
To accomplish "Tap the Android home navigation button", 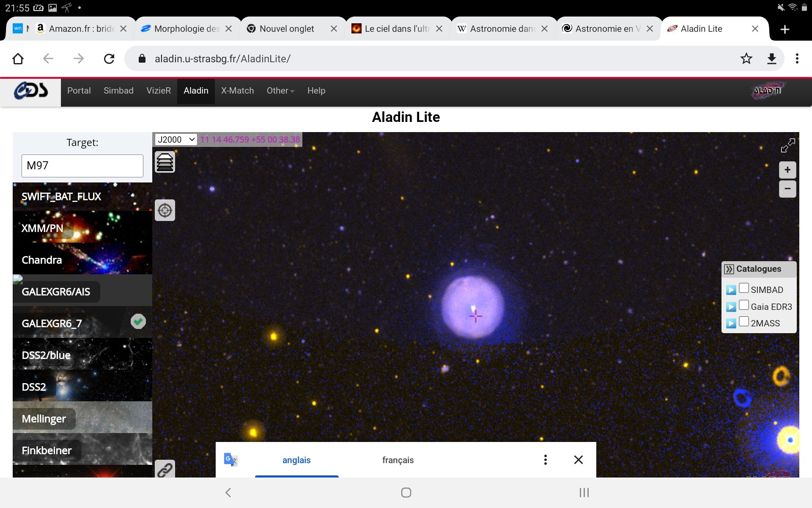I will pos(406,492).
